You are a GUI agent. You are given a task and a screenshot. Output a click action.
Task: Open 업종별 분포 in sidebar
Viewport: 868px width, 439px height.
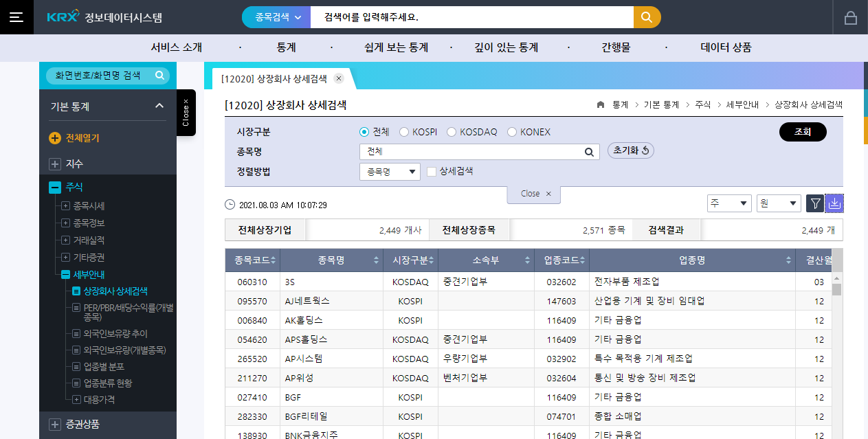104,367
